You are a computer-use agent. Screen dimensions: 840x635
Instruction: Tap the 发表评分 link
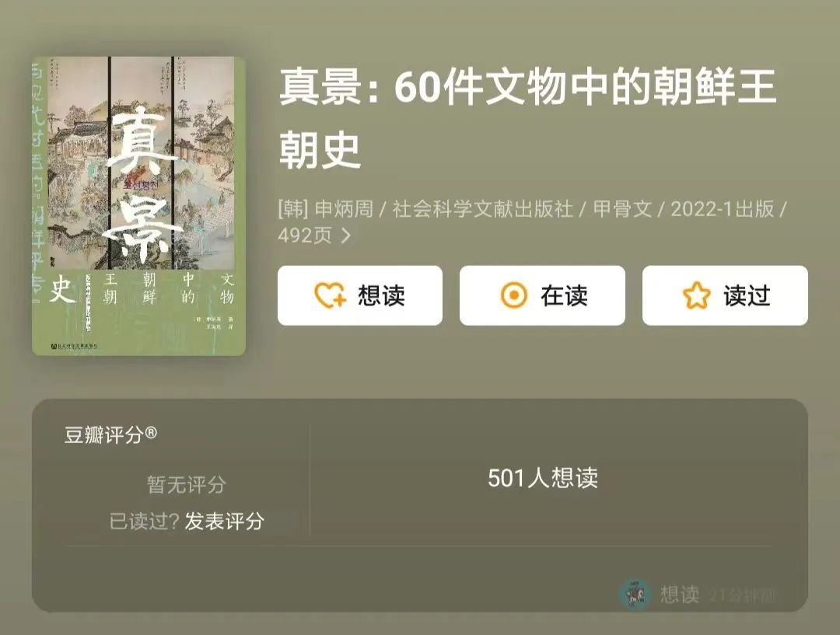tap(225, 521)
